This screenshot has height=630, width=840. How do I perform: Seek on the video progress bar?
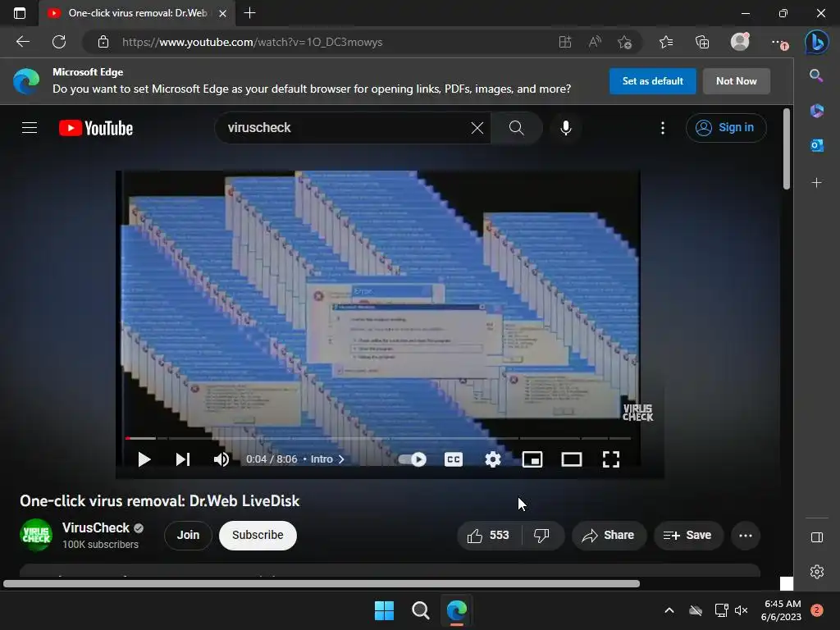click(x=377, y=438)
